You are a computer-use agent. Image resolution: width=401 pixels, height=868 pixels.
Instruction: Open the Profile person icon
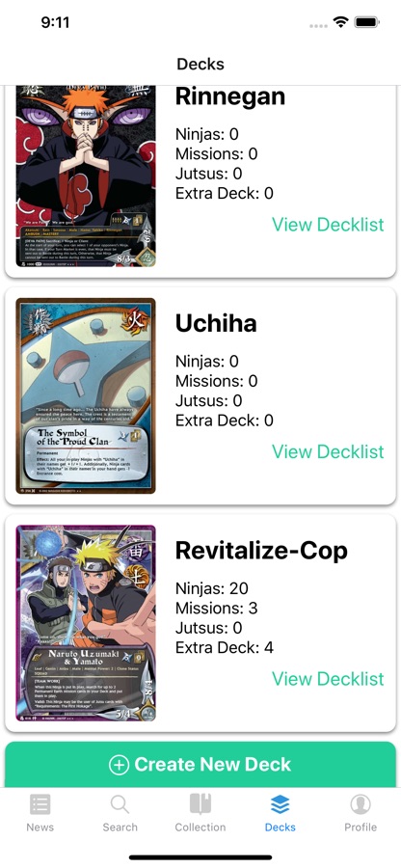click(x=361, y=804)
